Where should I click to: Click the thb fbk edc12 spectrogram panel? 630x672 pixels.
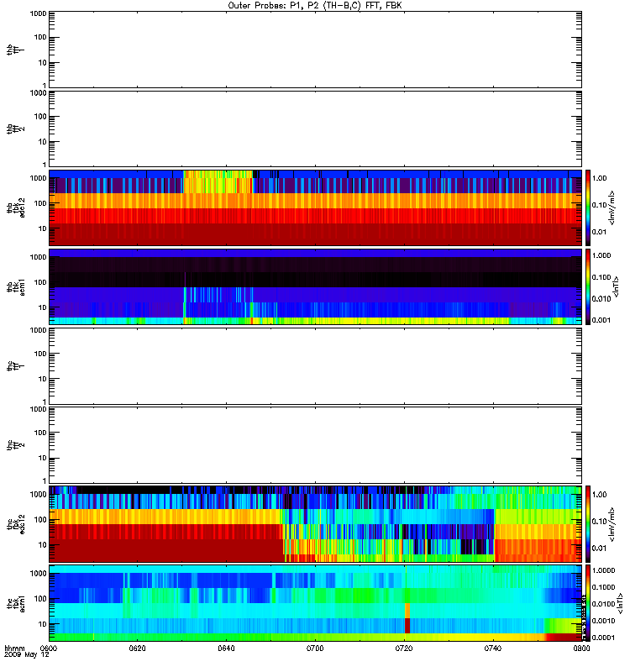point(315,207)
